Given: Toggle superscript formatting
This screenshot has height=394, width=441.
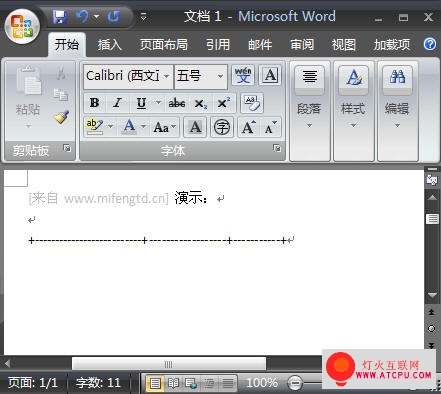Looking at the screenshot, I should tap(223, 103).
